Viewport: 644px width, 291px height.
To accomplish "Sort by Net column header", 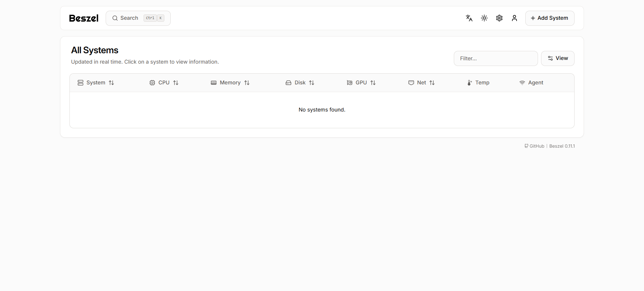I will (x=421, y=83).
